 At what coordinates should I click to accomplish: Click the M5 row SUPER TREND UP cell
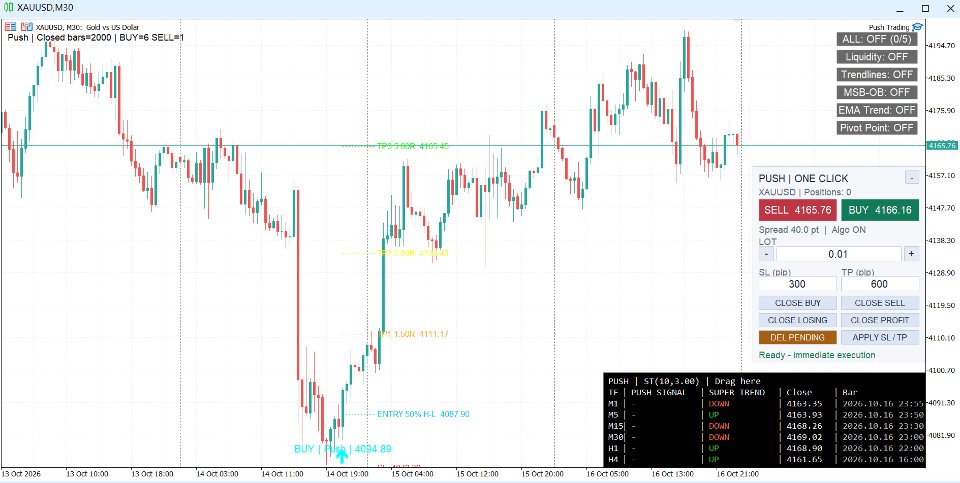(x=714, y=415)
